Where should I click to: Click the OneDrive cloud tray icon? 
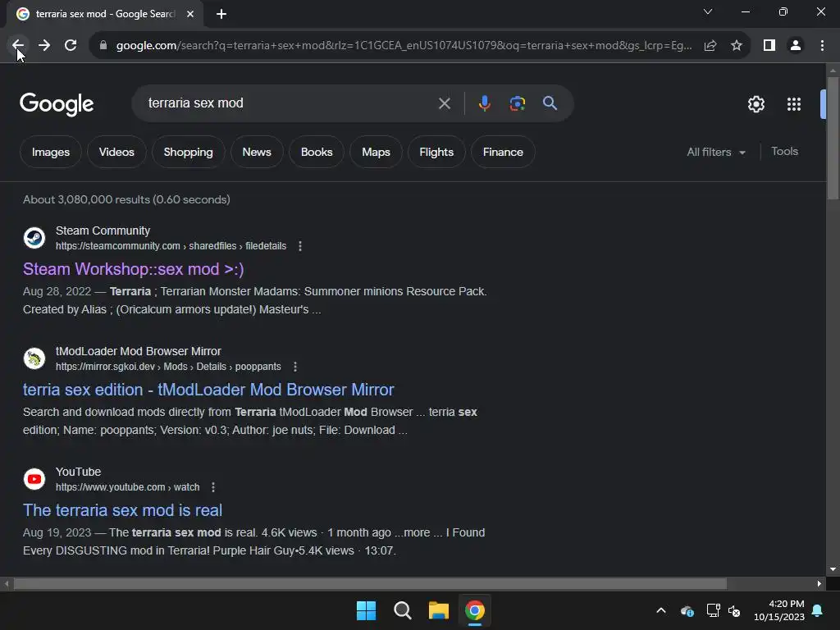687,610
